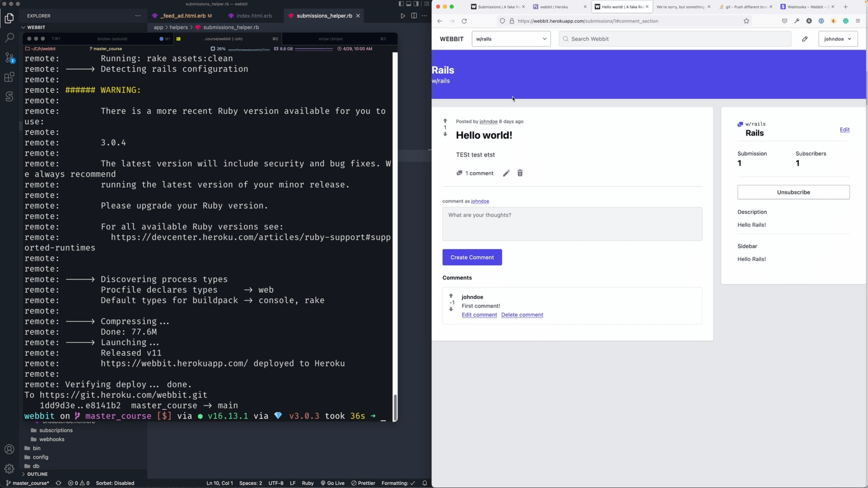Screen dimensions: 868x488
Task: Bookmark this page with the star icon
Action: pos(746,21)
